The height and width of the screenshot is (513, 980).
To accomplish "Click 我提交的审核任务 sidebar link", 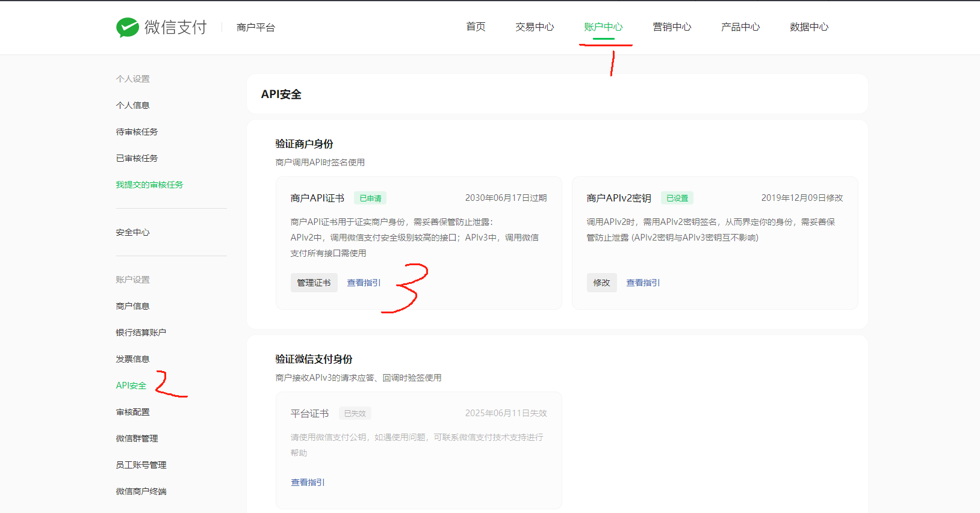I will [149, 185].
